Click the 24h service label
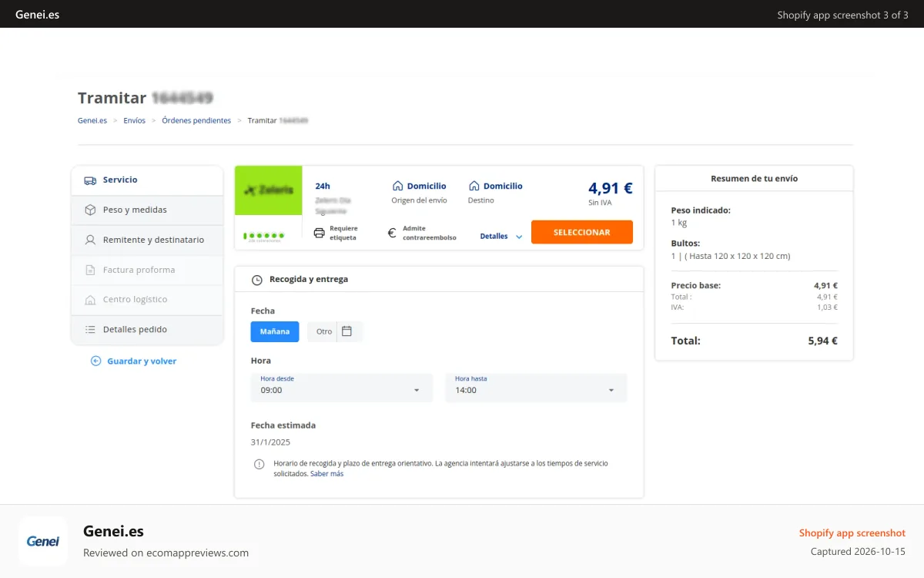The width and height of the screenshot is (924, 578). (x=323, y=186)
